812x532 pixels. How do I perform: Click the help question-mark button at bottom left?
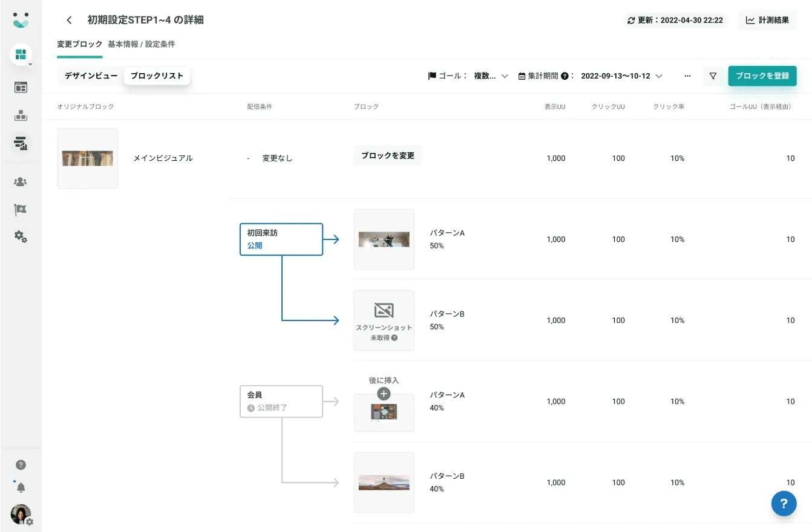[21, 464]
